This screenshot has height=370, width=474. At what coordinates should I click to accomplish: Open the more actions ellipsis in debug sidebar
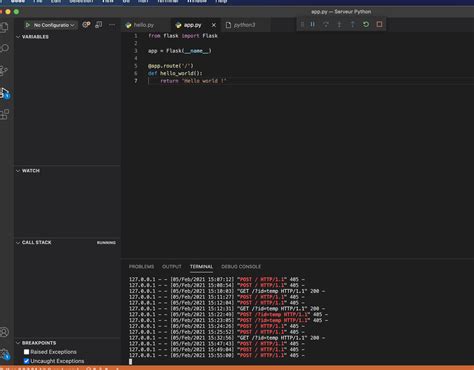pos(112,25)
